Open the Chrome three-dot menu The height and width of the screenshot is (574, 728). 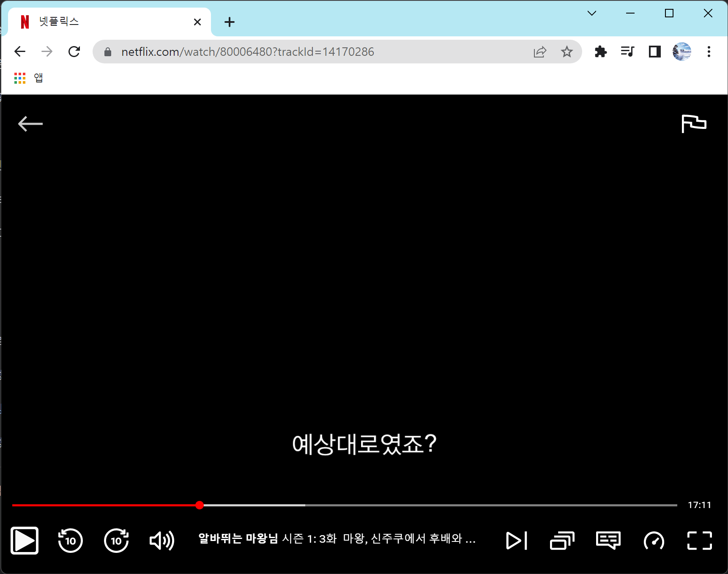(x=709, y=52)
